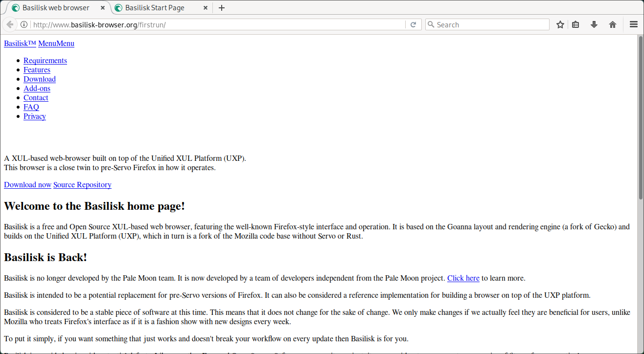Open the Download list link
The width and height of the screenshot is (644, 354).
(x=40, y=79)
